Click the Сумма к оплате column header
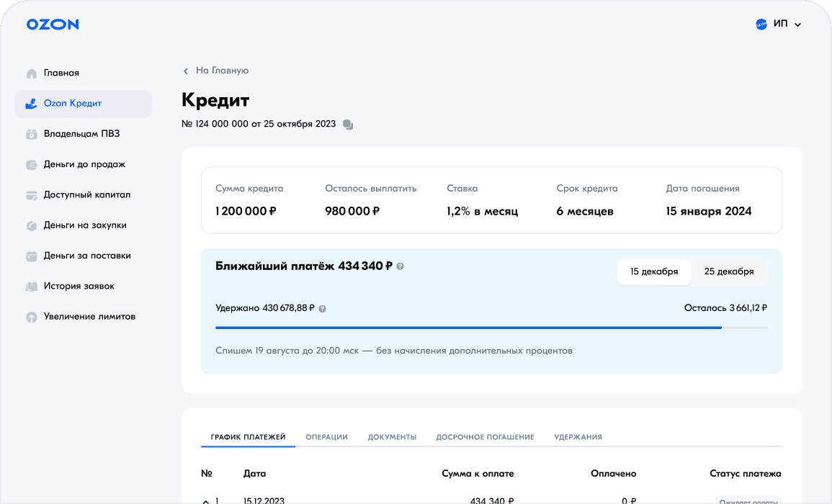This screenshot has width=832, height=504. pos(478,474)
